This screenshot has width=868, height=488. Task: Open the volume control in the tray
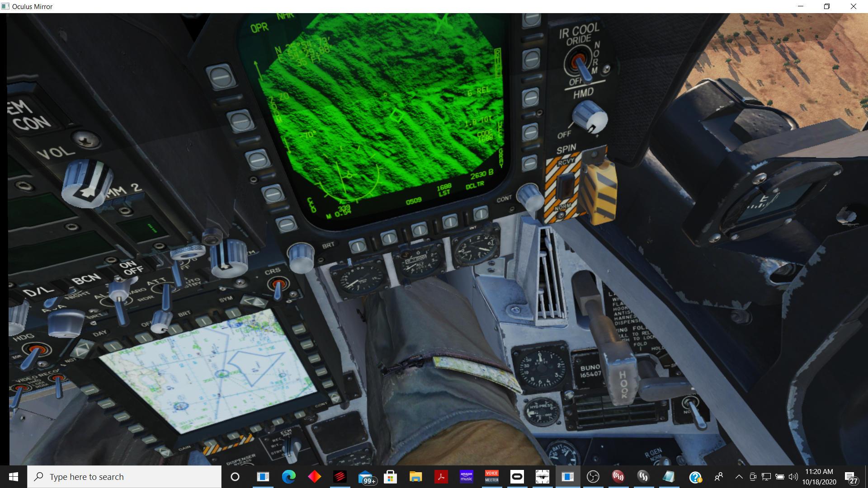tap(793, 477)
